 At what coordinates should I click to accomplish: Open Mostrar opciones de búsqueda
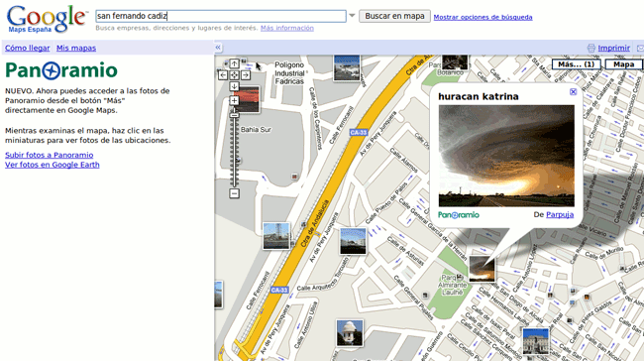(483, 17)
